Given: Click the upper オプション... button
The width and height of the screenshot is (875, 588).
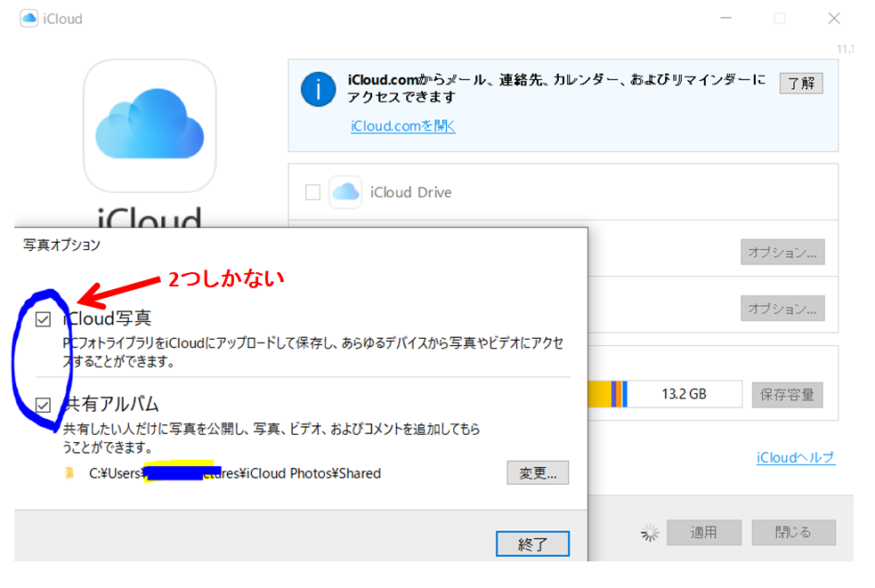Looking at the screenshot, I should point(782,252).
